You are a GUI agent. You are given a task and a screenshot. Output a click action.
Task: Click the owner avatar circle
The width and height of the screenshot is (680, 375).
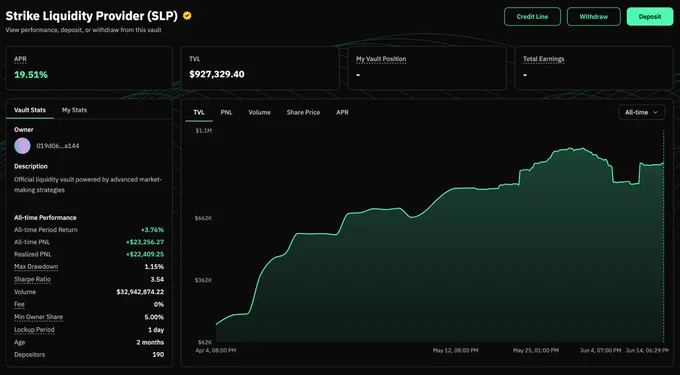[x=22, y=146]
